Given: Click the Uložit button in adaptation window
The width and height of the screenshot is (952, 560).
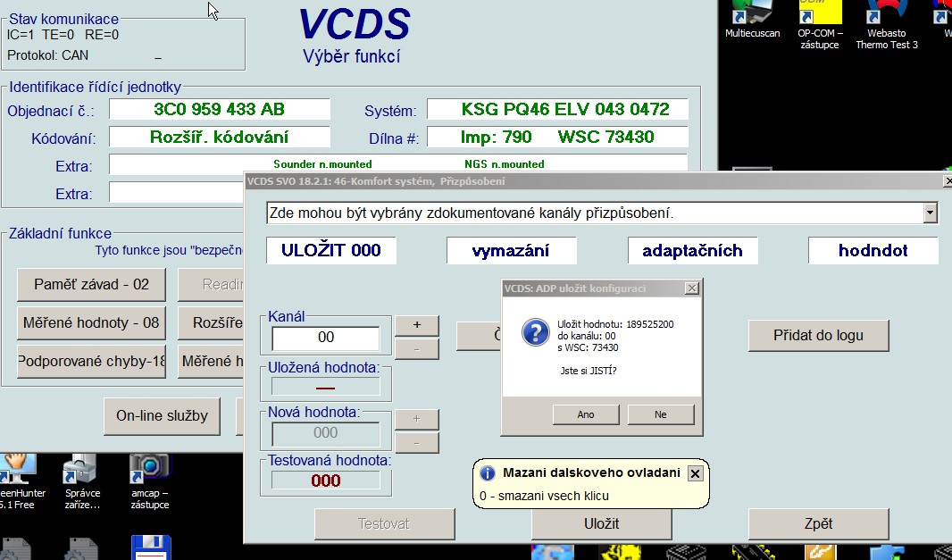Looking at the screenshot, I should coord(602,523).
